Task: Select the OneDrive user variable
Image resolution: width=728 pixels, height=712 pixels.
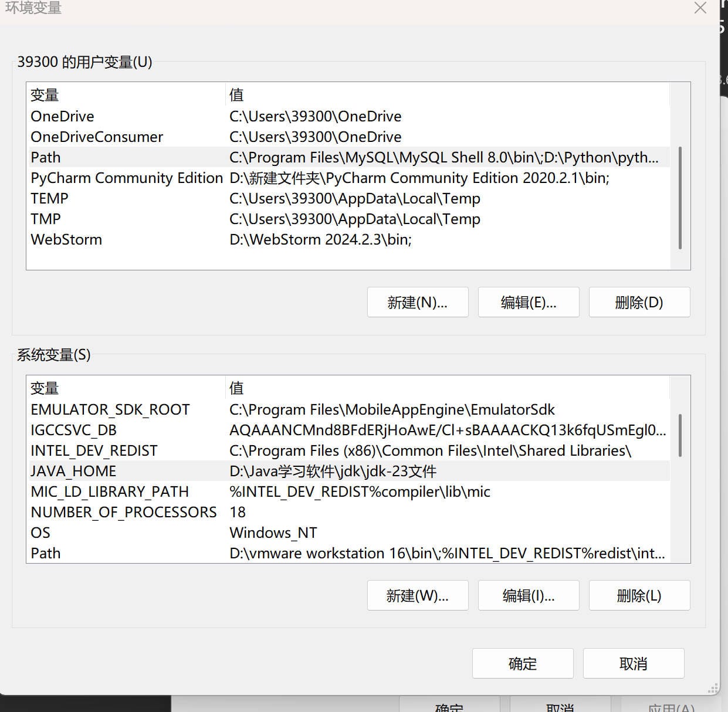Action: click(62, 116)
